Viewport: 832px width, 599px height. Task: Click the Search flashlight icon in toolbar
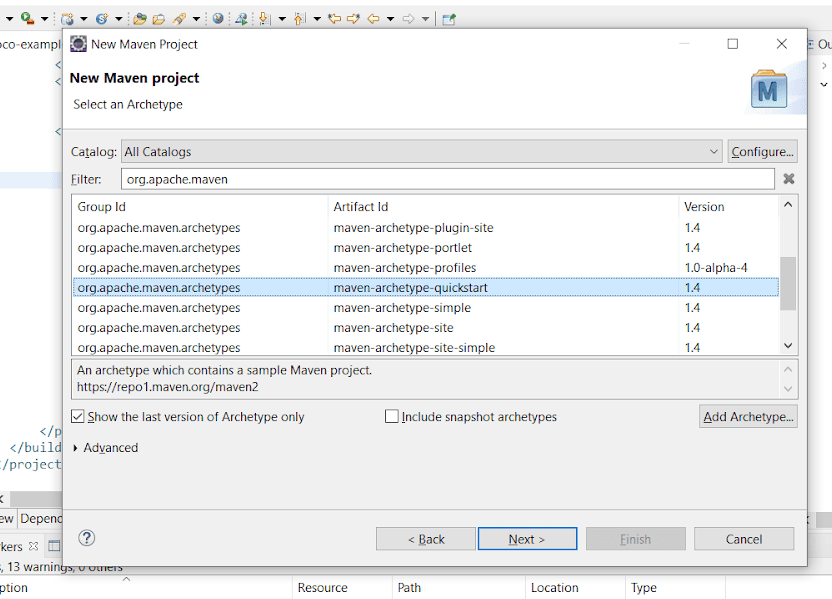point(179,19)
